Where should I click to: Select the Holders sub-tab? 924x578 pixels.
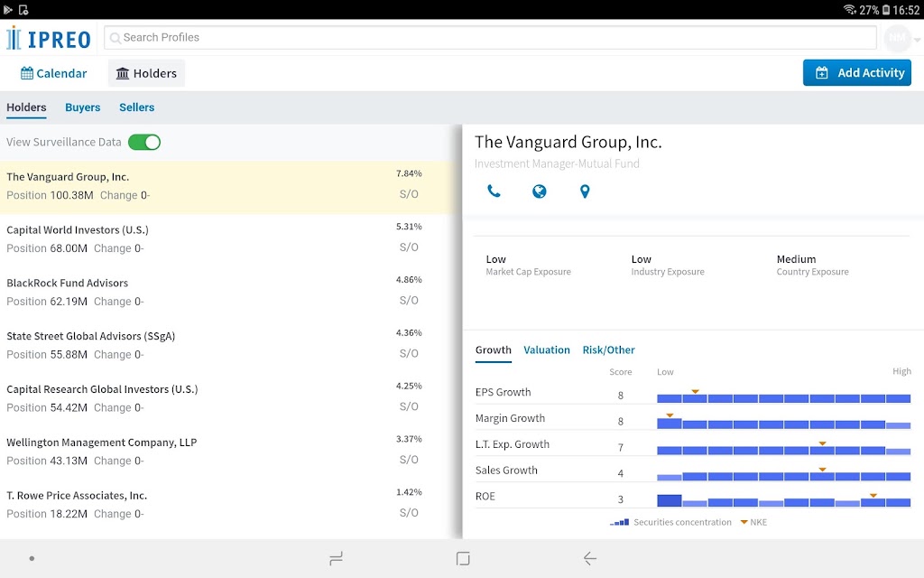coord(26,107)
